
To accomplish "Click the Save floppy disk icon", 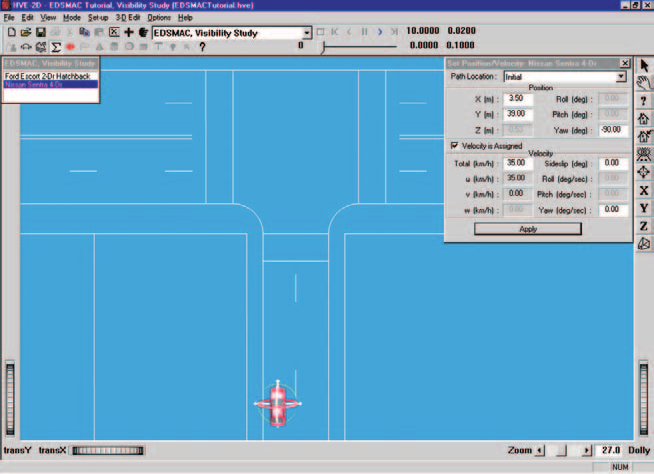I will [40, 32].
